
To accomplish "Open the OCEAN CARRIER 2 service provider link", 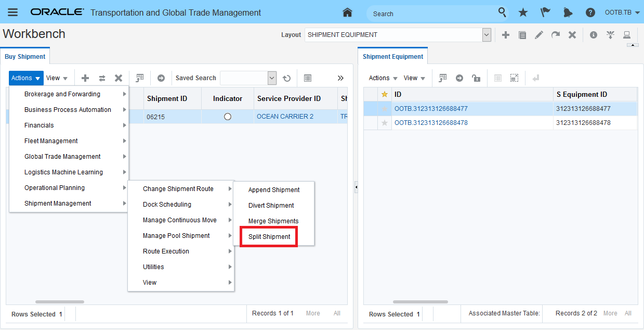I will (285, 117).
